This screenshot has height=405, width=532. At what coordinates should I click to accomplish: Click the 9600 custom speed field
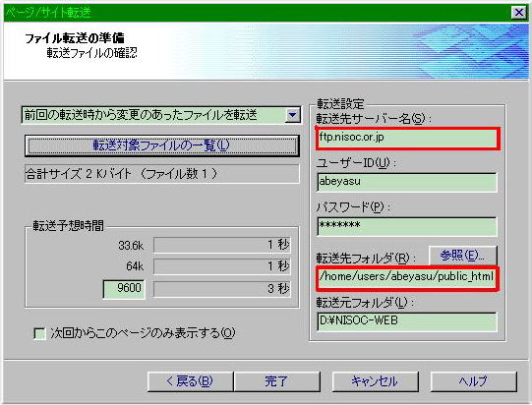coord(124,289)
